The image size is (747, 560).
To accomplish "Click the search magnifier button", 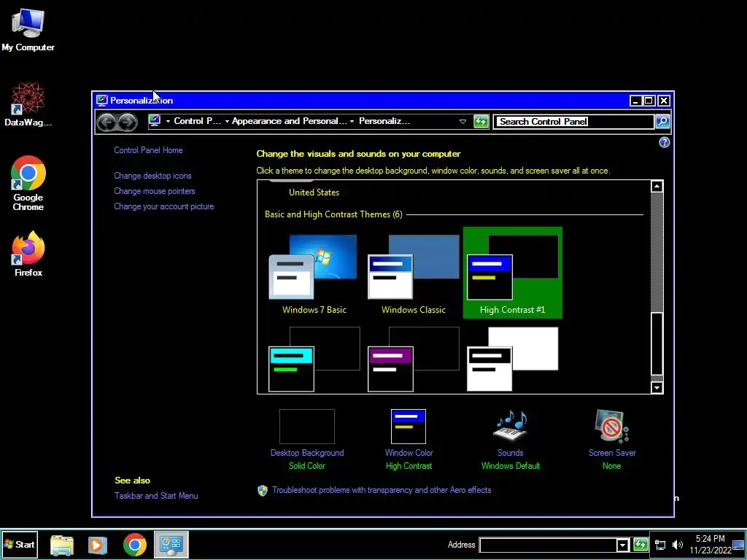I will 662,122.
